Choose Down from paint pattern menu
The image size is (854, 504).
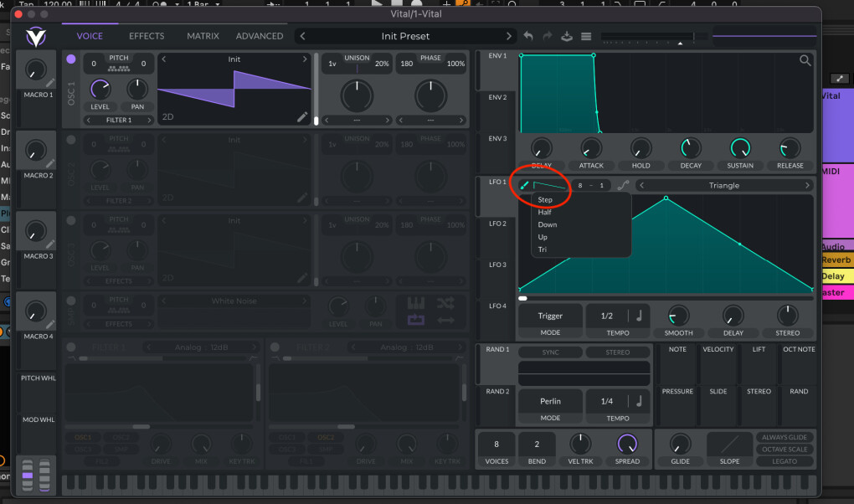point(548,224)
